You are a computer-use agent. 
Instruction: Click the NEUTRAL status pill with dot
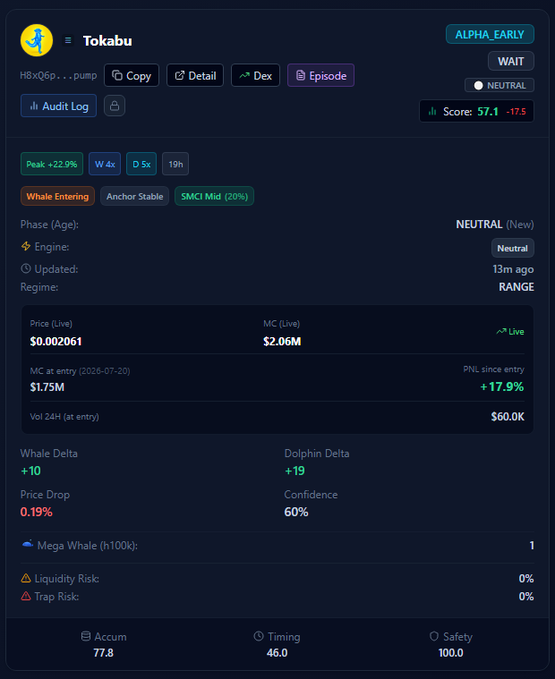500,85
